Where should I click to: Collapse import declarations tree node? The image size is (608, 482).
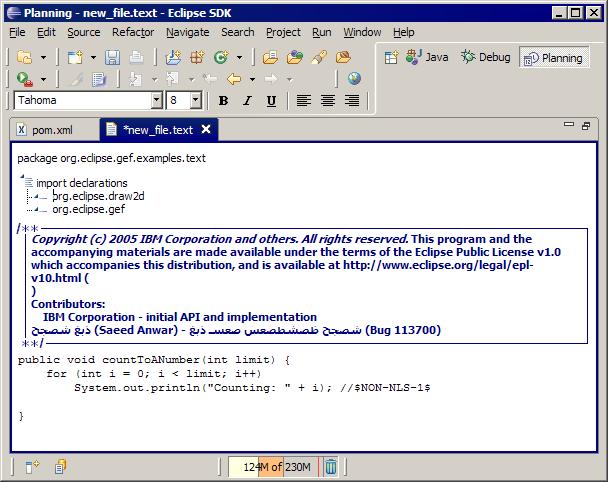click(x=22, y=177)
